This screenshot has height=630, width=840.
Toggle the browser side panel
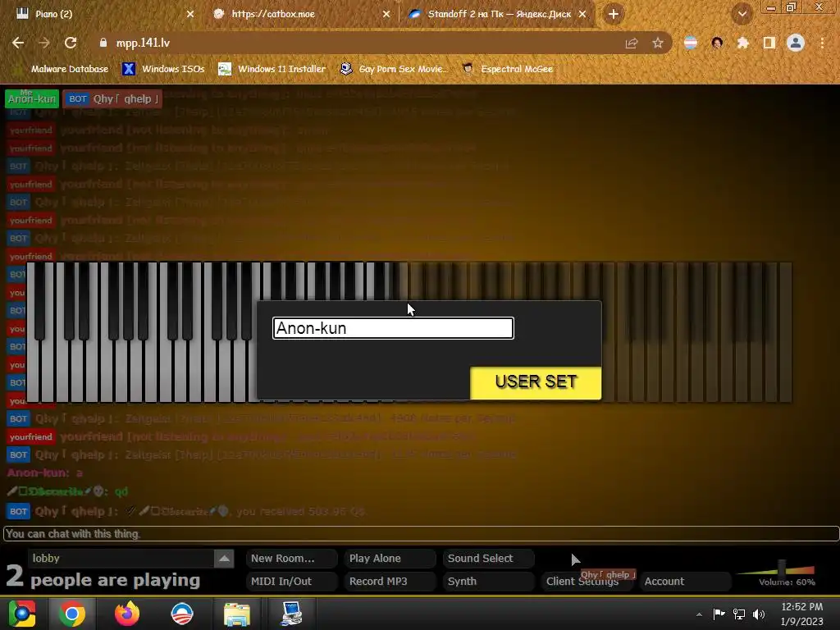[x=769, y=43]
